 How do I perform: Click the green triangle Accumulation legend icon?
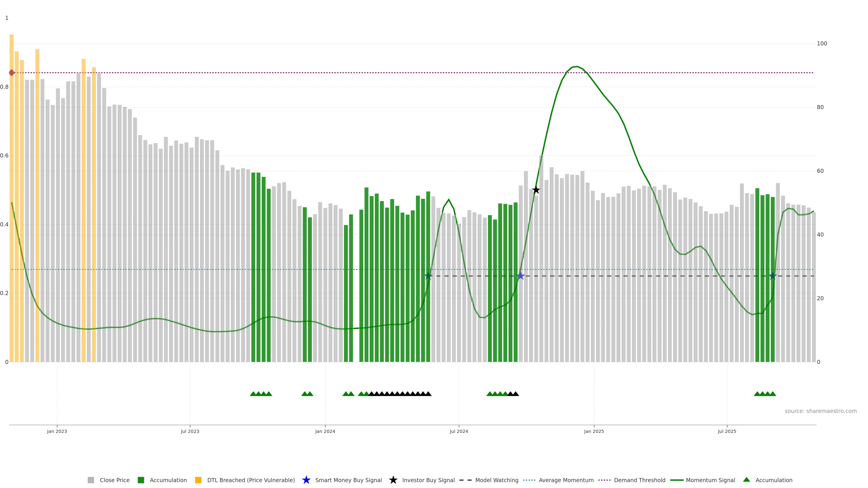[x=746, y=480]
